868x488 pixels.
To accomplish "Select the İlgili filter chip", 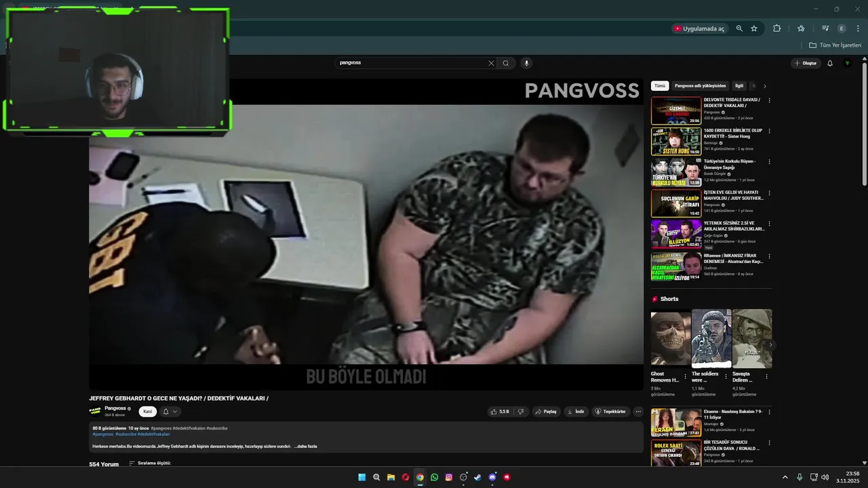I will tap(739, 86).
